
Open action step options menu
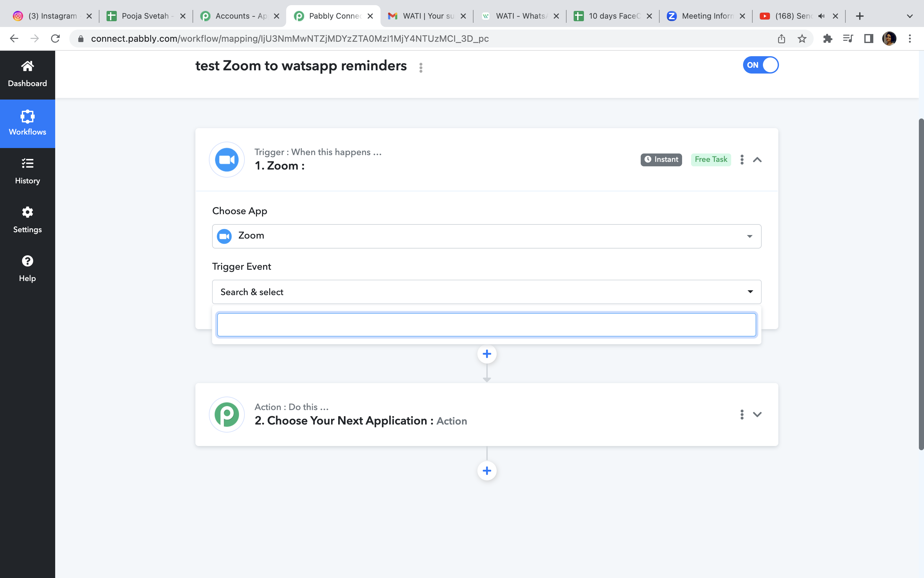(x=742, y=414)
